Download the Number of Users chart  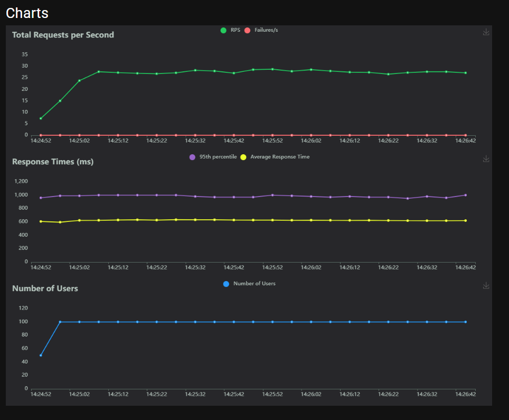pos(486,286)
